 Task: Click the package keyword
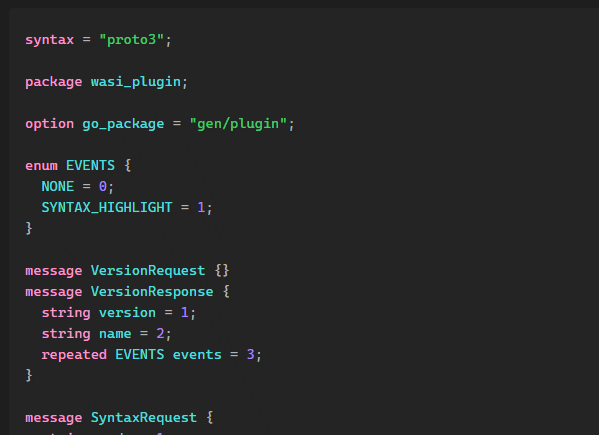53,82
